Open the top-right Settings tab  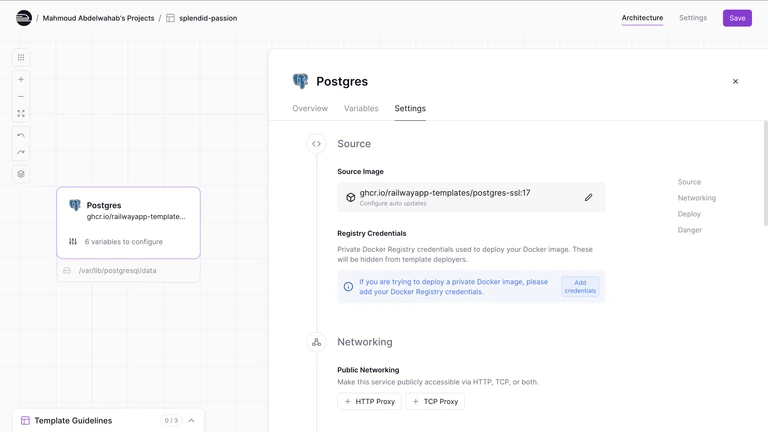(693, 18)
